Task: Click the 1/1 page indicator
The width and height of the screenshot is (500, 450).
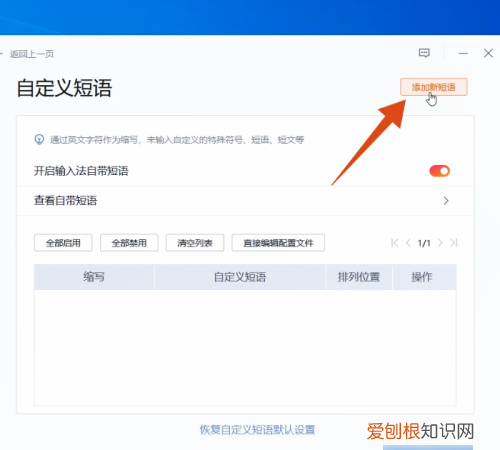Action: pyautogui.click(x=424, y=243)
